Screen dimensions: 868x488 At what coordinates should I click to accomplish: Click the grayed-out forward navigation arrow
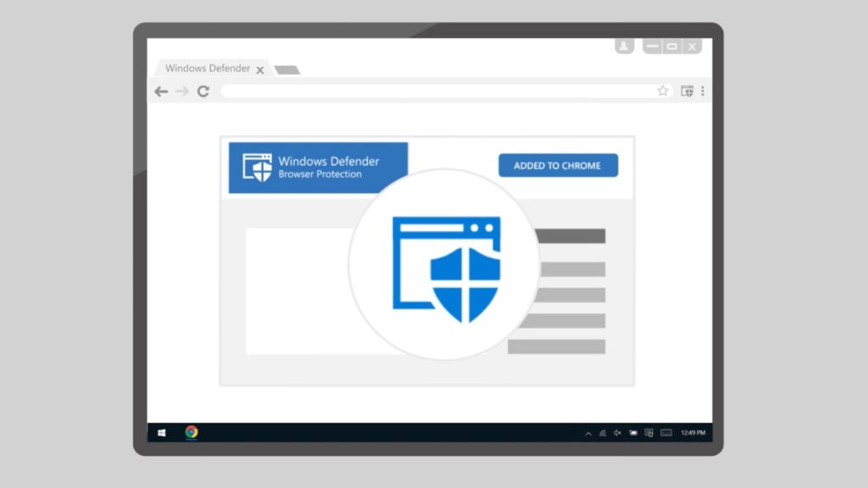(x=182, y=91)
